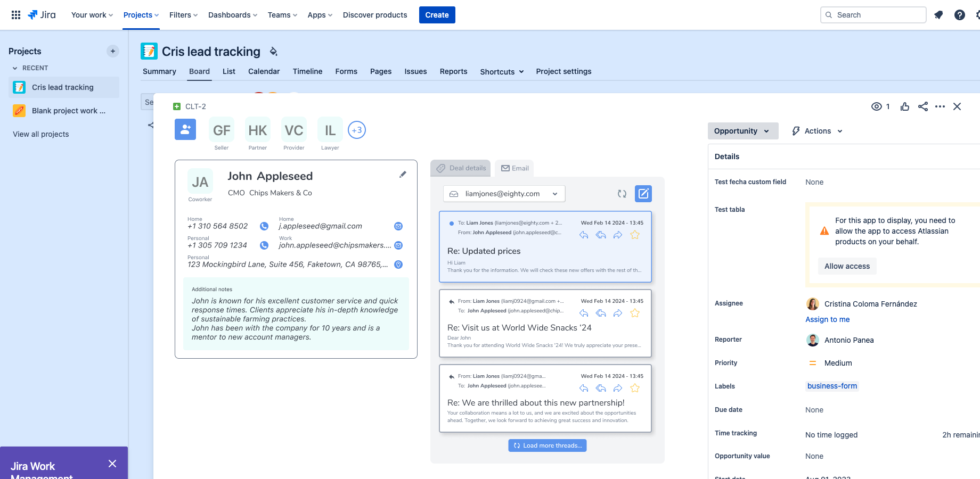Reply to Re: Updated prices email
The height and width of the screenshot is (479, 980).
point(584,235)
